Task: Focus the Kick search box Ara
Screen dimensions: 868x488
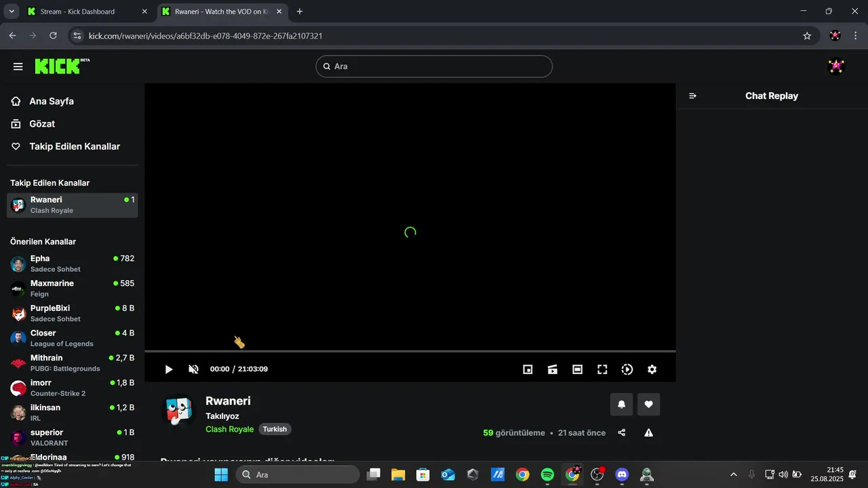Action: (x=434, y=66)
